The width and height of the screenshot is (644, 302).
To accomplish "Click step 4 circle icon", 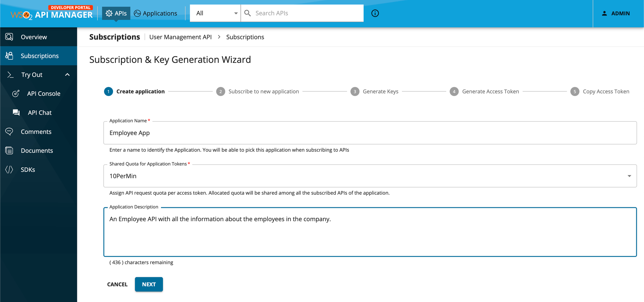I will [x=454, y=92].
